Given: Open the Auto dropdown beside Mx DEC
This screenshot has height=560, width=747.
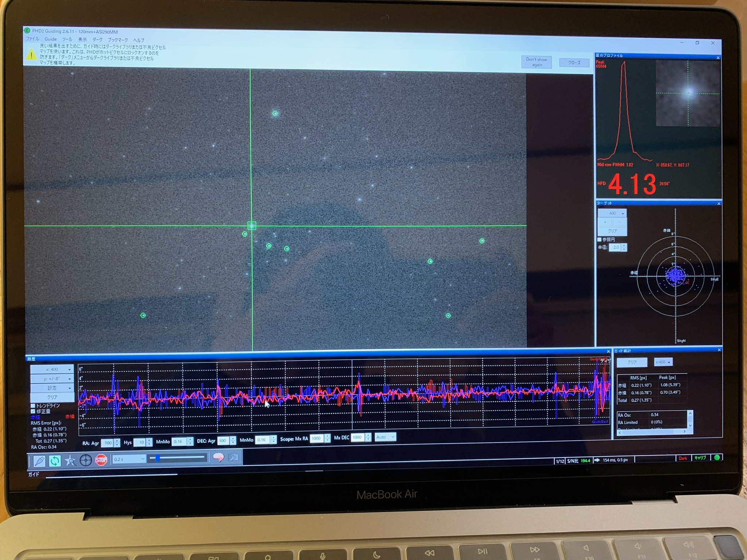Looking at the screenshot, I should tap(385, 437).
